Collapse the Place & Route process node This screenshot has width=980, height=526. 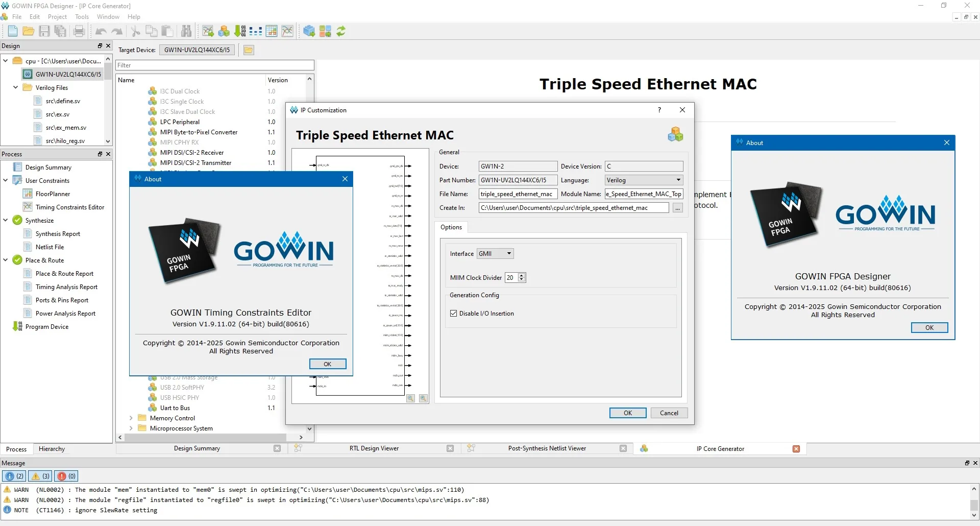point(6,260)
